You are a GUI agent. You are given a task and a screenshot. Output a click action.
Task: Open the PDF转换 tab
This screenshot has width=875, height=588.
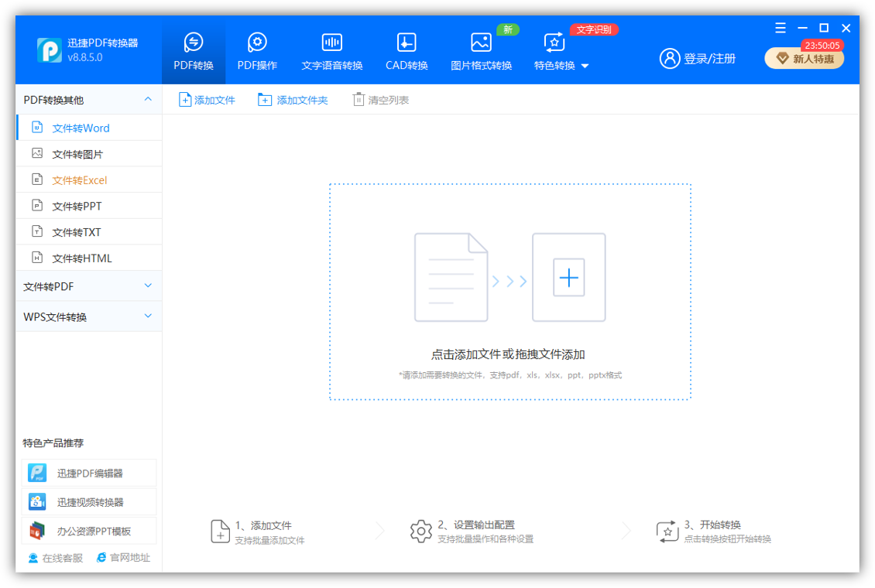(194, 51)
